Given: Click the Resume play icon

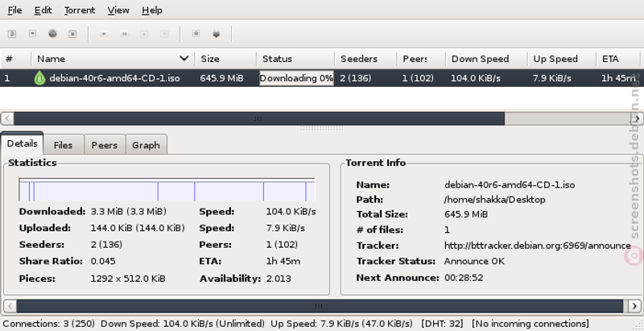Looking at the screenshot, I should pos(105,34).
